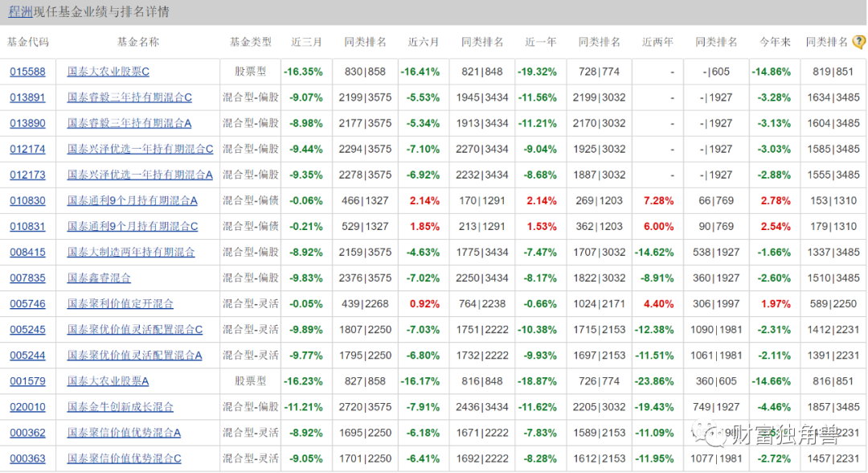This screenshot has width=868, height=473.
Task: Select the -19.43% two-year return cell
Action: coord(654,406)
